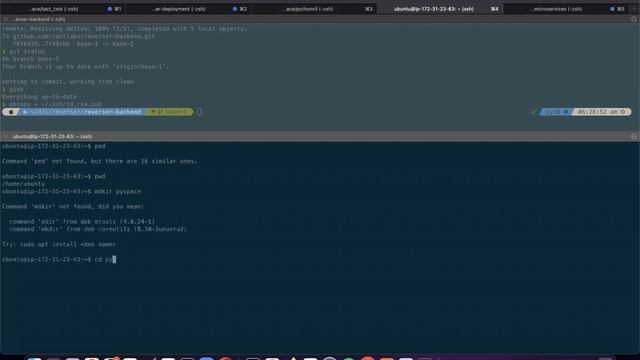Click the blue activity dot on microservices tab

[612, 9]
